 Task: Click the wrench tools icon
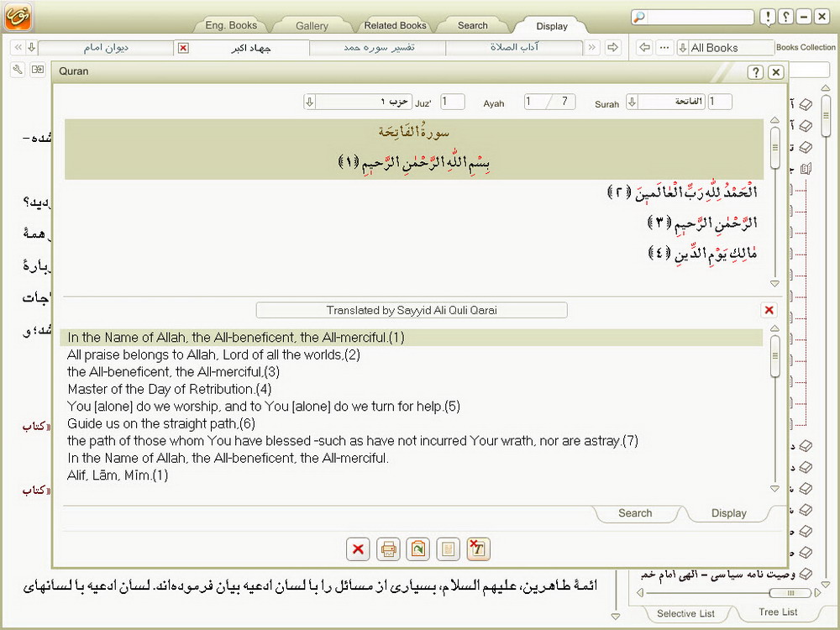(18, 70)
